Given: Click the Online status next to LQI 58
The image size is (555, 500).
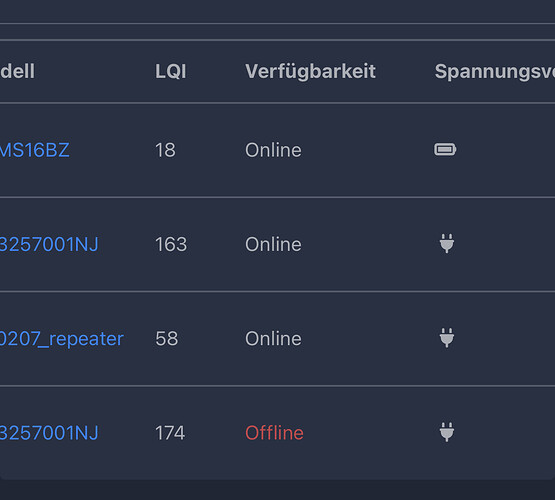Looking at the screenshot, I should tap(273, 339).
